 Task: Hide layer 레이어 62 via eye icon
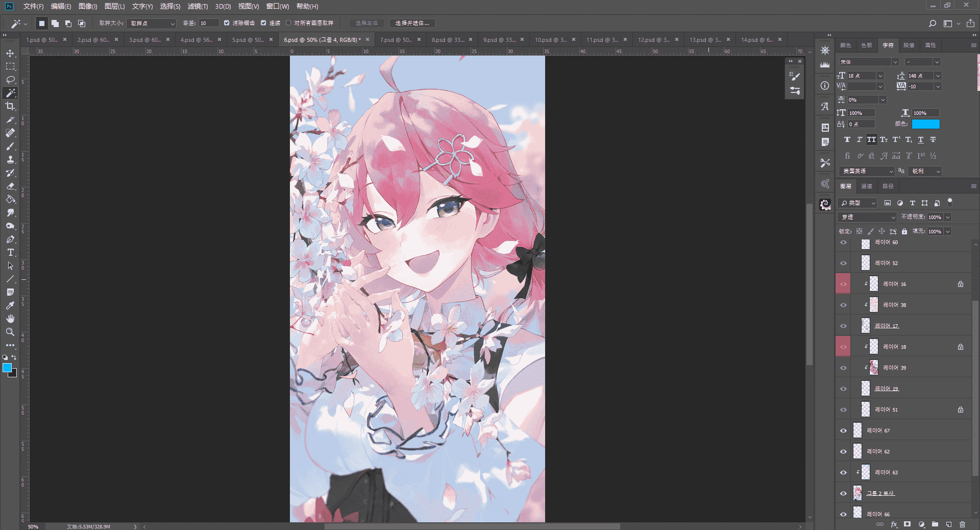[x=843, y=451]
